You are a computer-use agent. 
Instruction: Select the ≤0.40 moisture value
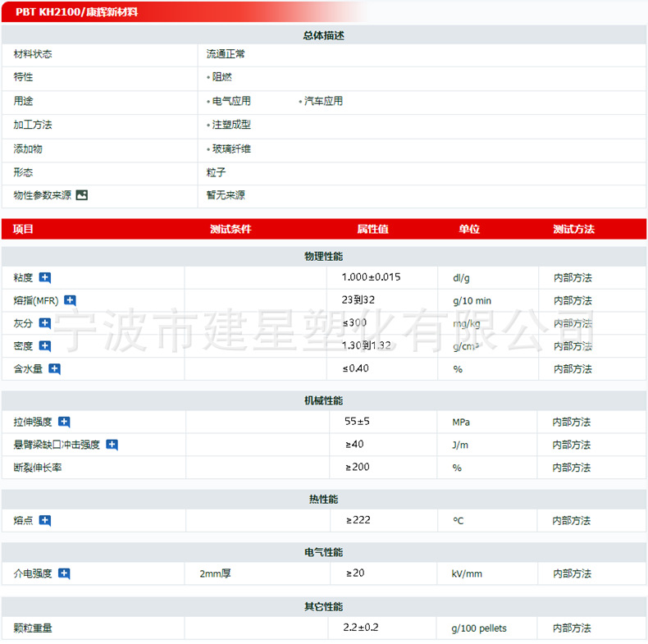point(355,368)
